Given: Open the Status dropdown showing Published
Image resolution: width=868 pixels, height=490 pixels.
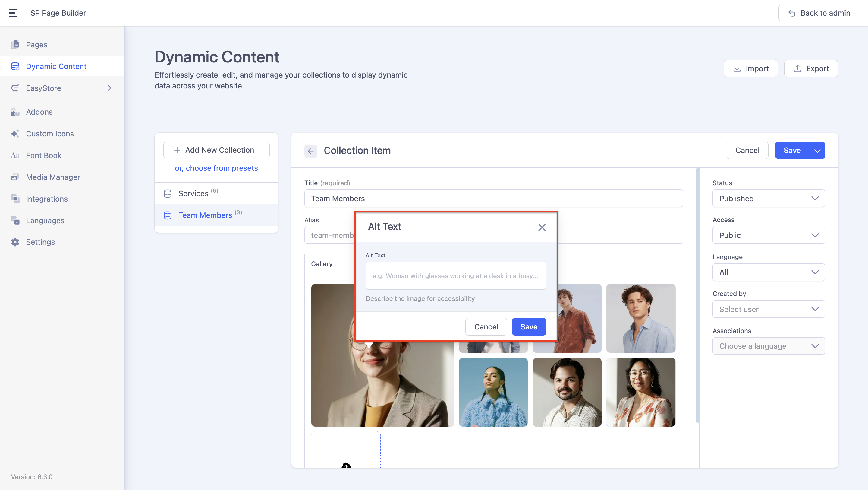Looking at the screenshot, I should 768,198.
